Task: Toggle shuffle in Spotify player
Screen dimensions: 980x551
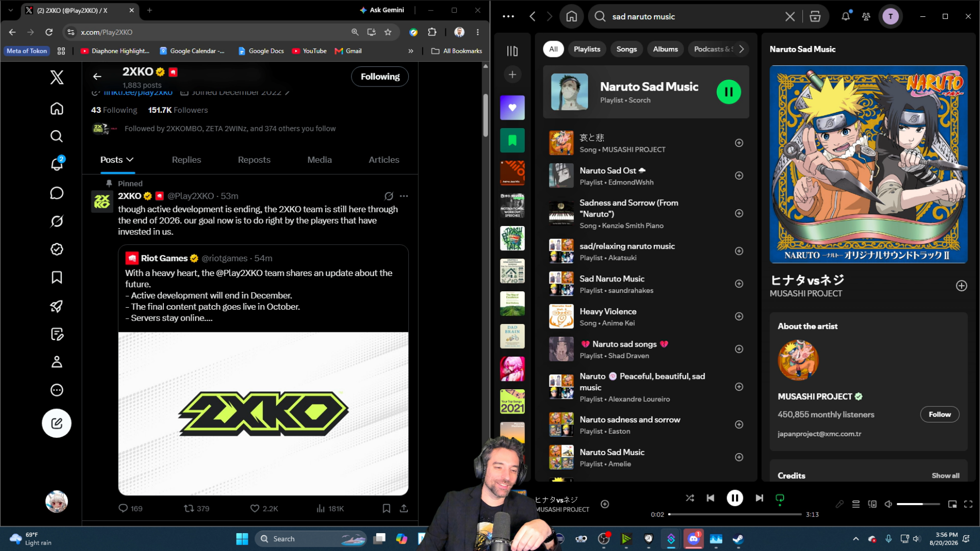Action: [x=689, y=498]
